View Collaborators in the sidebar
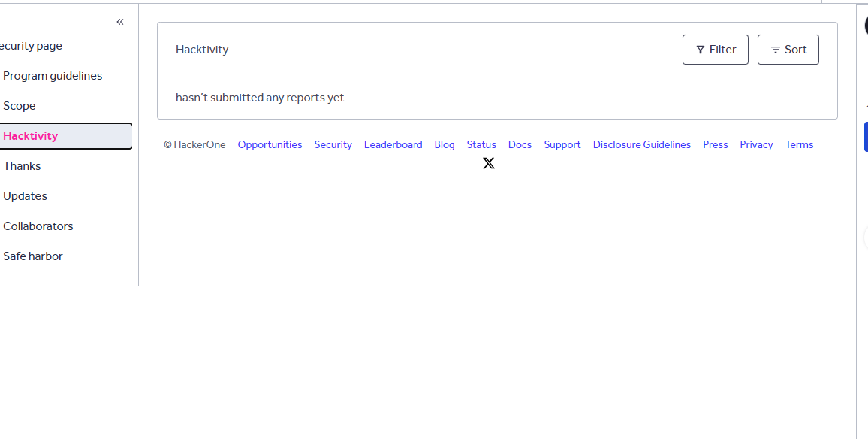 point(38,226)
